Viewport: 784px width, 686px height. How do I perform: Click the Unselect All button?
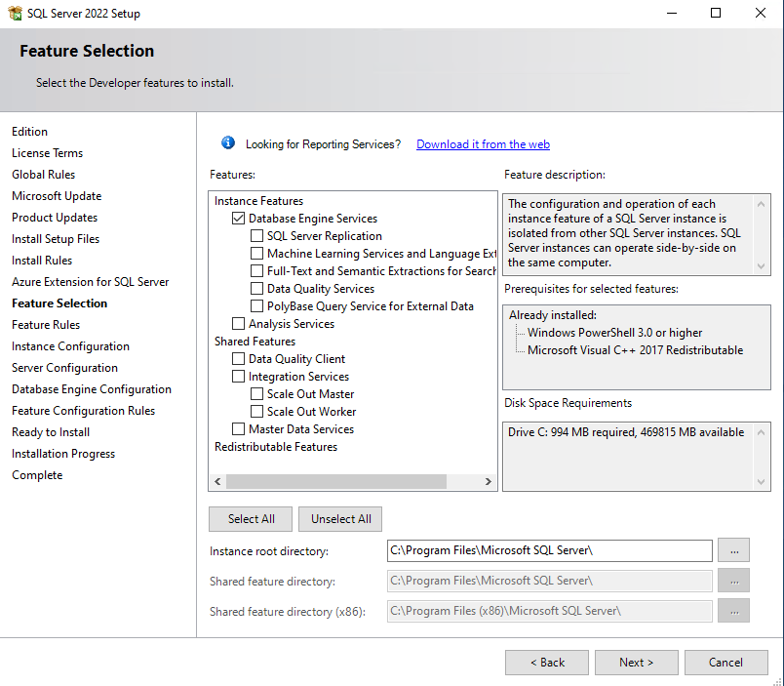coord(340,519)
